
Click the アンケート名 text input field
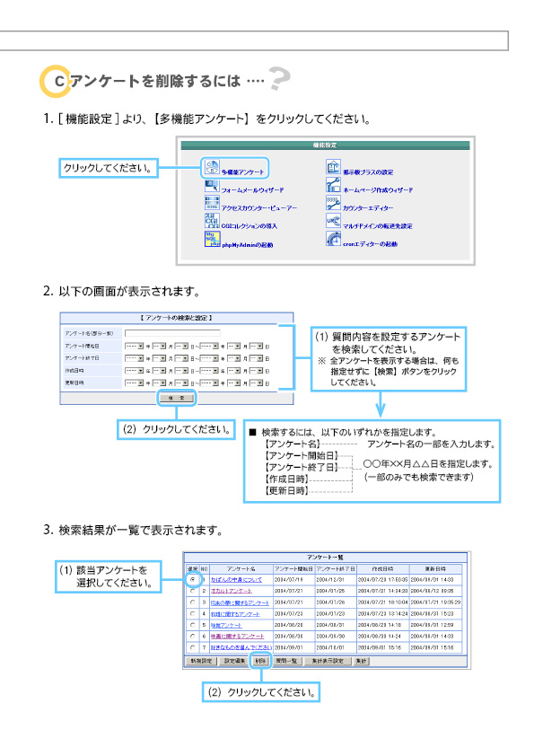coord(172,333)
